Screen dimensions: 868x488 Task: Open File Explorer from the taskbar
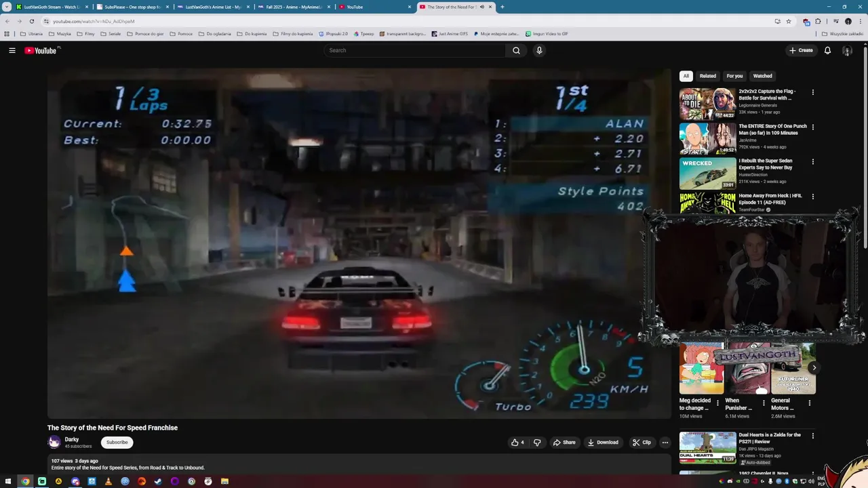pyautogui.click(x=224, y=481)
